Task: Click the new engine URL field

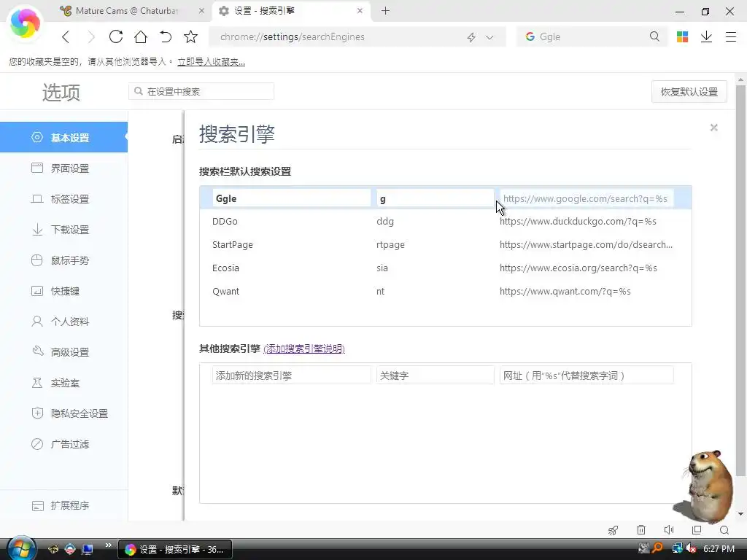Action: (x=587, y=376)
